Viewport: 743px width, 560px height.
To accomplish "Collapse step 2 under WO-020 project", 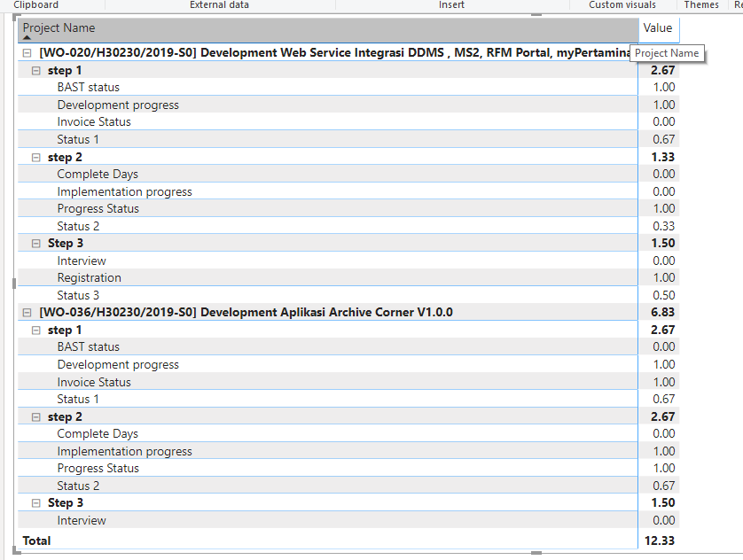I will [36, 157].
